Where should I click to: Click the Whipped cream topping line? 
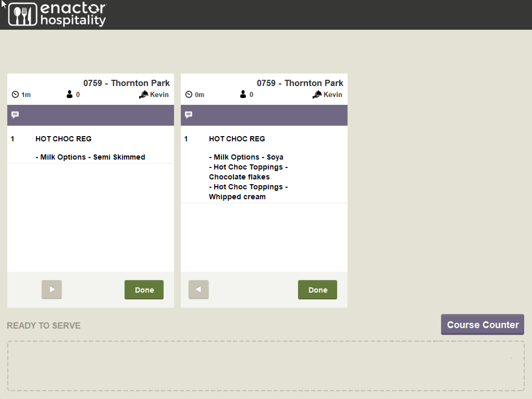pos(237,197)
